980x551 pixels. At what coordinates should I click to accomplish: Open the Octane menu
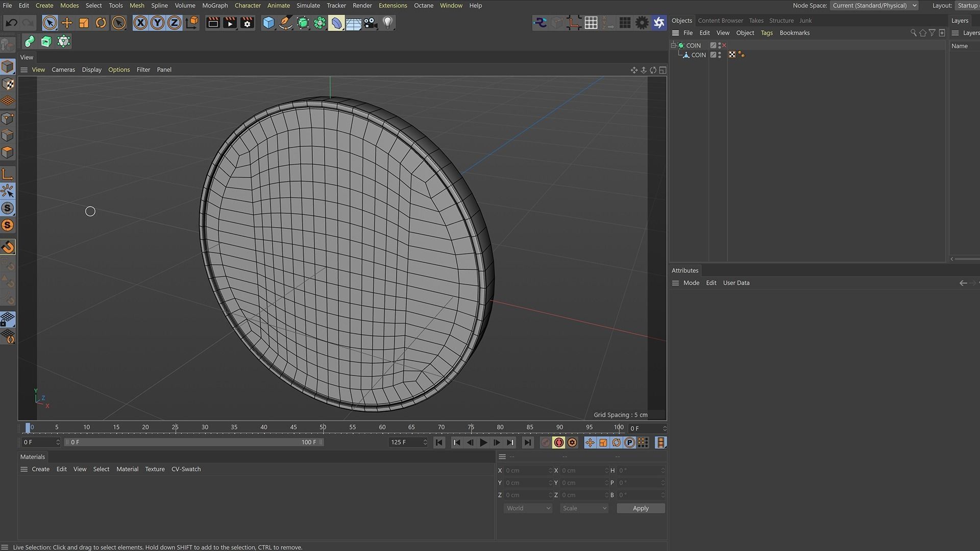click(x=424, y=6)
